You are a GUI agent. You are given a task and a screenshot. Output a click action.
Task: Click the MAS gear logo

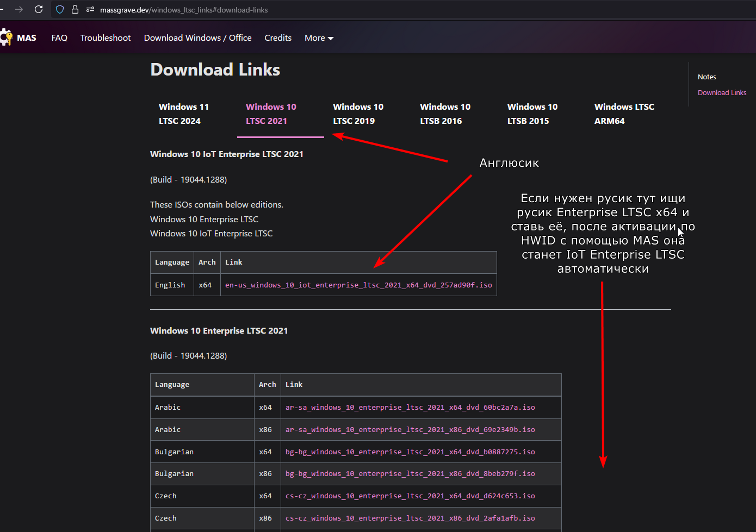tap(6, 37)
